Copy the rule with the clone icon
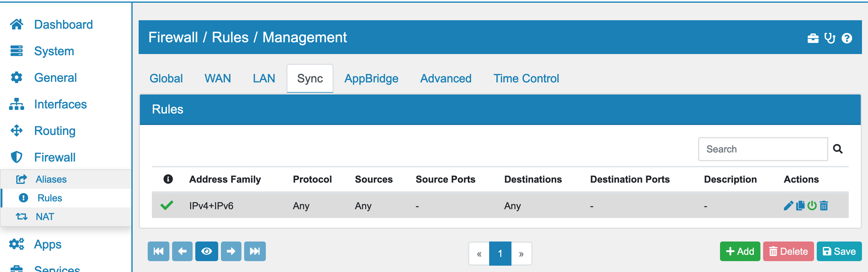The image size is (868, 272). [800, 206]
